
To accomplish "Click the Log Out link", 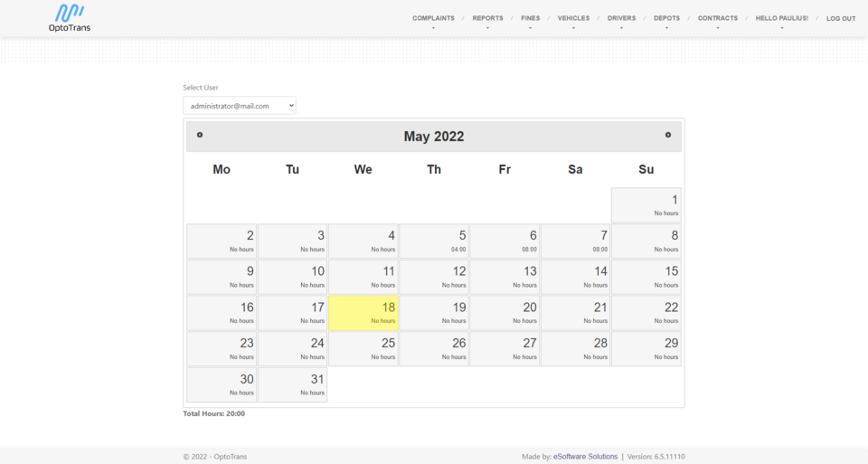I will [x=840, y=18].
